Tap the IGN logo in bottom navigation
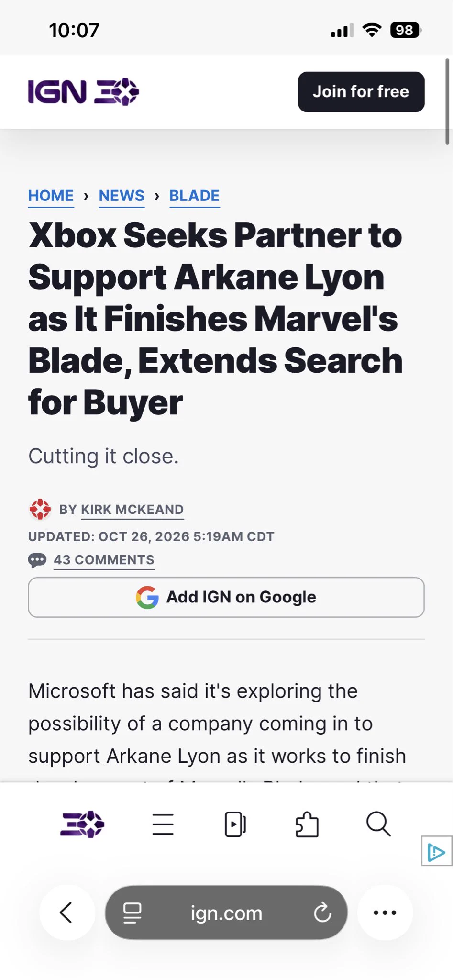Viewport: 453px width, 980px height. click(82, 824)
